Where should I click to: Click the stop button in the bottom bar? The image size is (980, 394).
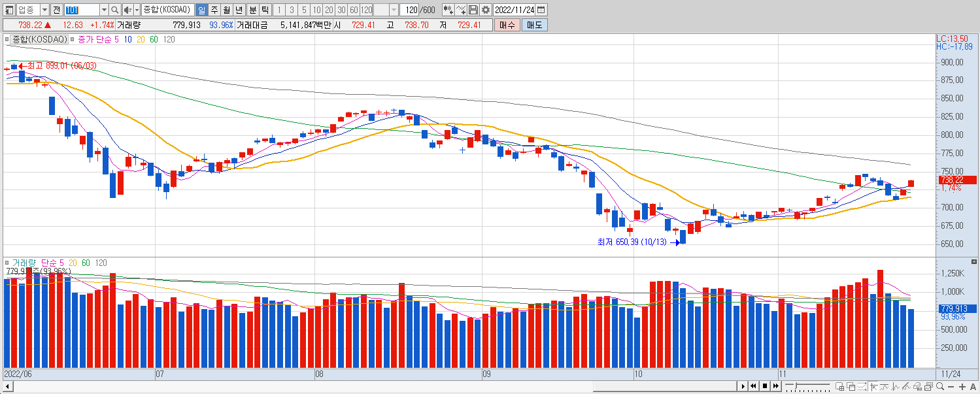(765, 386)
